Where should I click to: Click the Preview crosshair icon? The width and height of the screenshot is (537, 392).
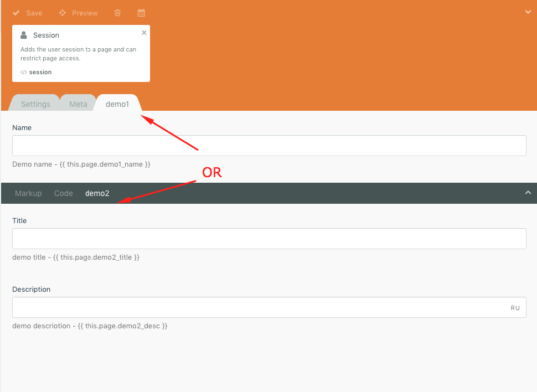(63, 13)
